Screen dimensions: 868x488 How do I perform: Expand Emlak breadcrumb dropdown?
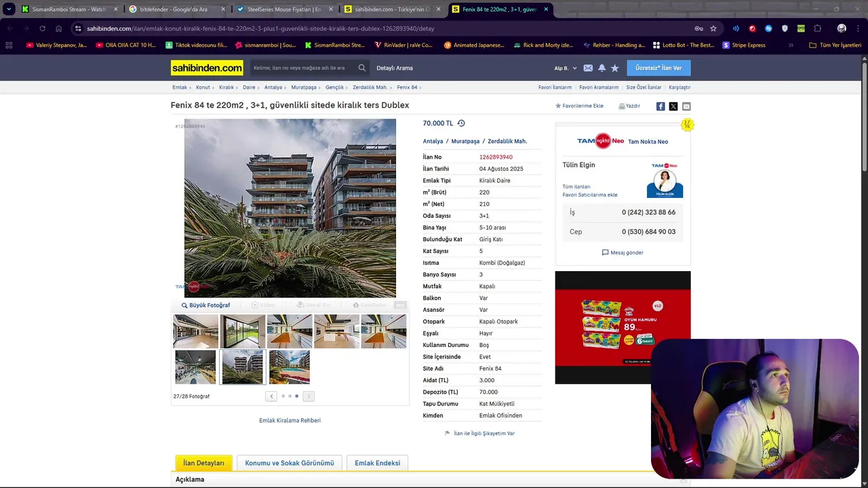(191, 87)
